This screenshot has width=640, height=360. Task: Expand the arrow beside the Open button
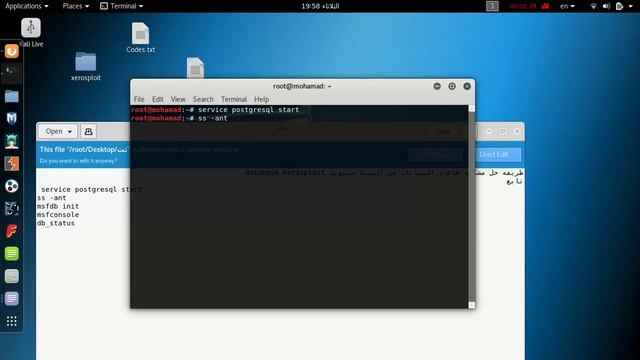[x=70, y=132]
